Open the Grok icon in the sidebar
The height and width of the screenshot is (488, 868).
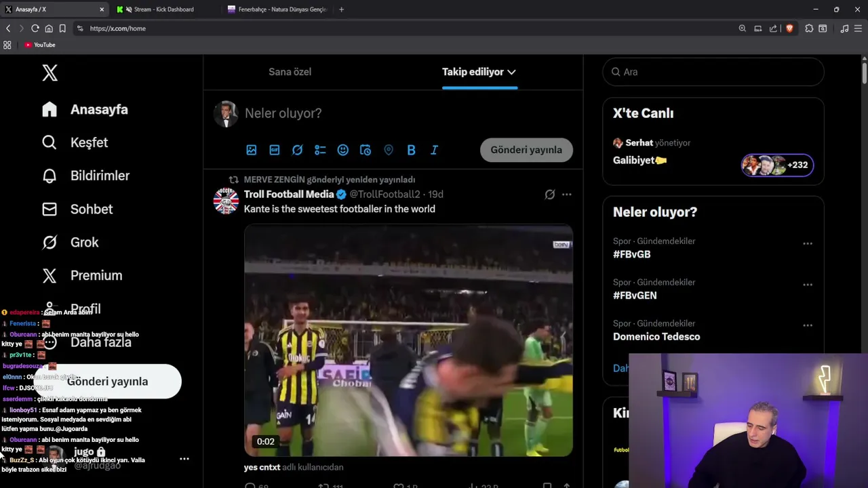[50, 242]
